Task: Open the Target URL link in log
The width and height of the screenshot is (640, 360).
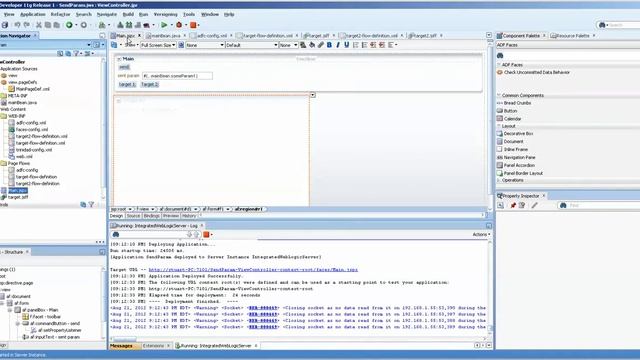Action: click(x=253, y=270)
